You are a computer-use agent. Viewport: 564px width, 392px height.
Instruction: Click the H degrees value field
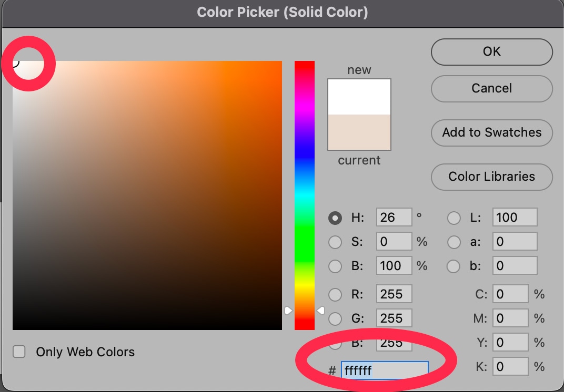click(394, 218)
